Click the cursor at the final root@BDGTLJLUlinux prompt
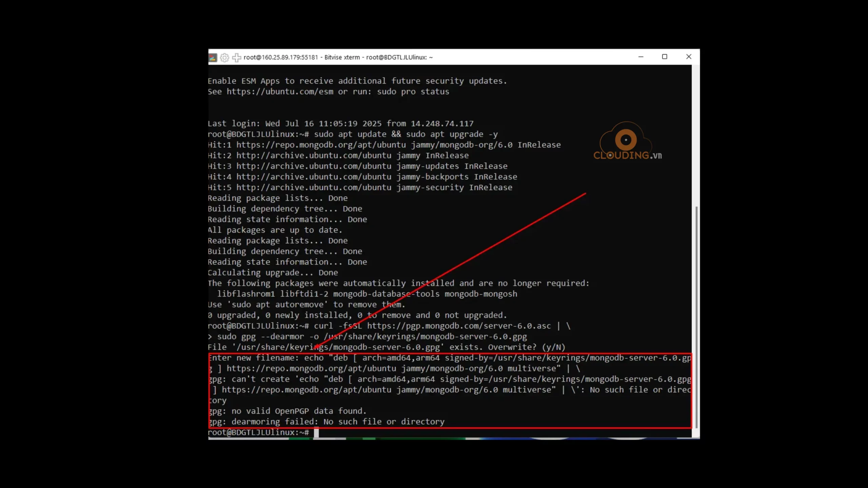The width and height of the screenshot is (868, 488). [x=316, y=433]
